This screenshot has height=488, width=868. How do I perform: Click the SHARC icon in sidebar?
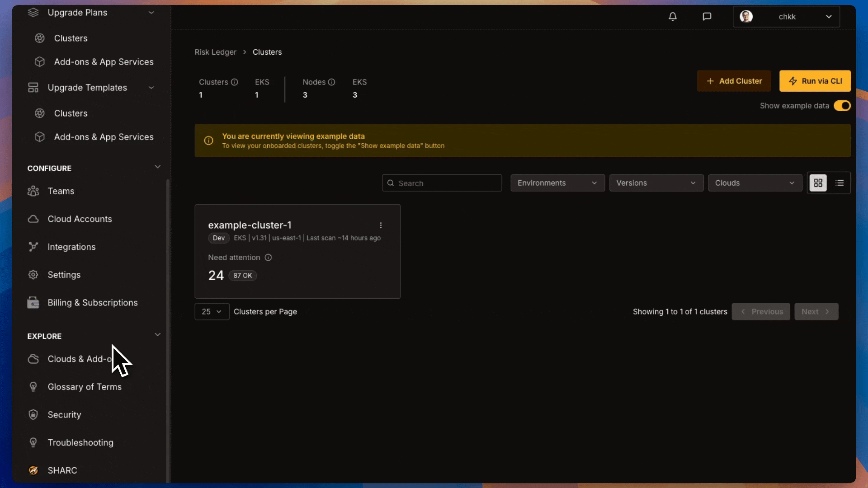33,470
